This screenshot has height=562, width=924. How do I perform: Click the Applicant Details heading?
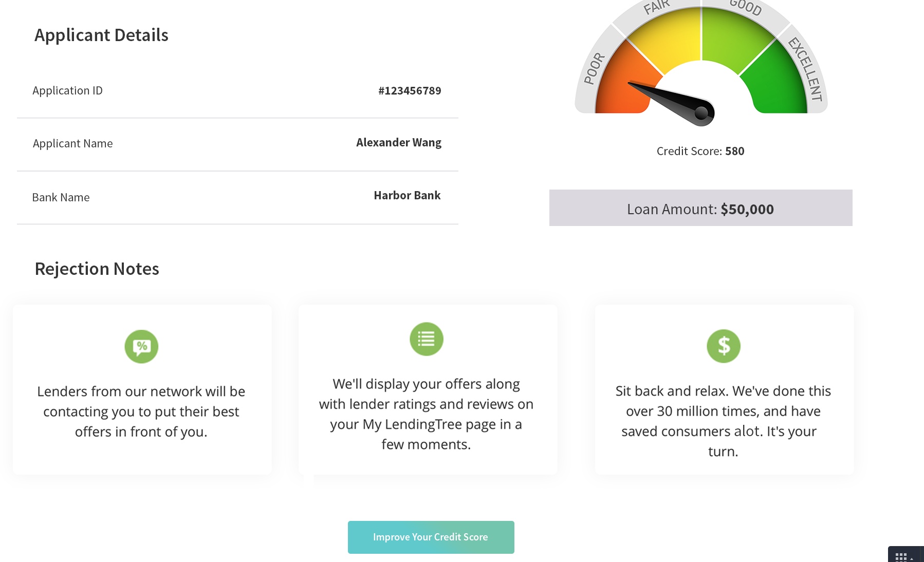pos(101,35)
